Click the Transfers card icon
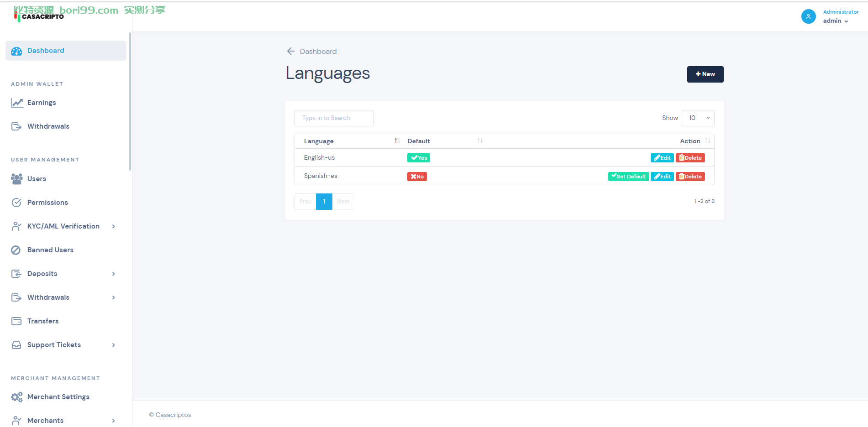This screenshot has height=427, width=868. 16,321
